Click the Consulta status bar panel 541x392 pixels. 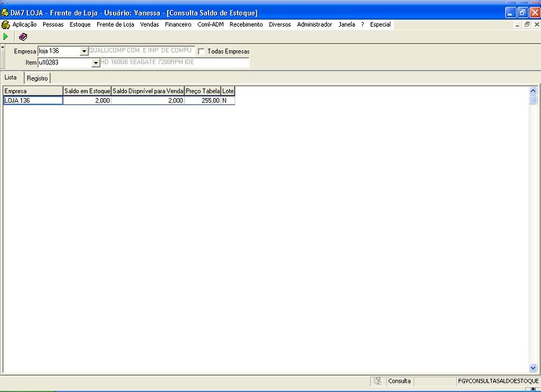coord(399,381)
